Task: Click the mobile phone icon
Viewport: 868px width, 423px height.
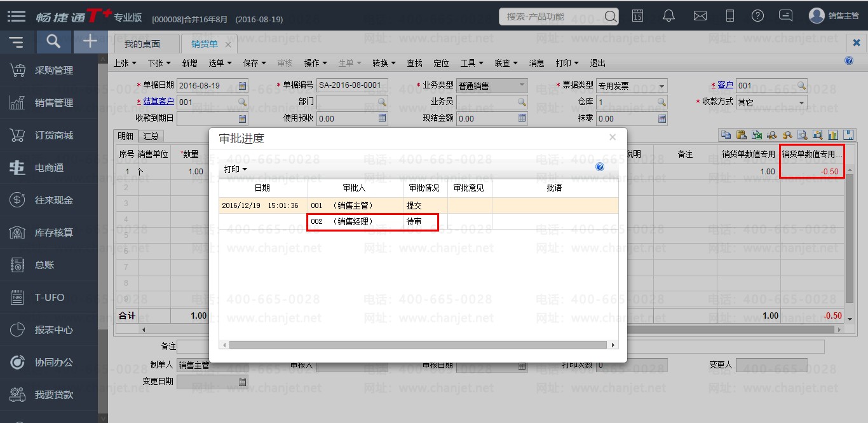Action: click(x=730, y=16)
